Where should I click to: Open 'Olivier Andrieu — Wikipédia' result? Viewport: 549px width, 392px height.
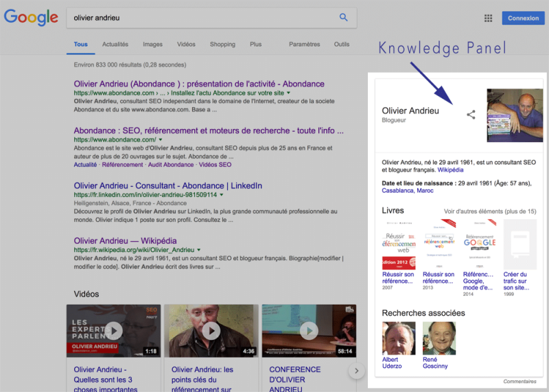coord(125,241)
